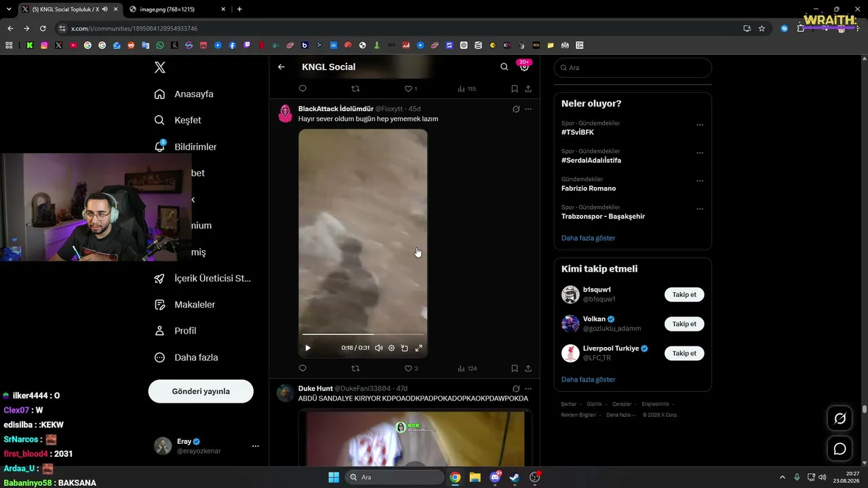Viewport: 868px width, 488px height.
Task: Bookmark the BlackAttack İdolümdür post
Action: [515, 369]
